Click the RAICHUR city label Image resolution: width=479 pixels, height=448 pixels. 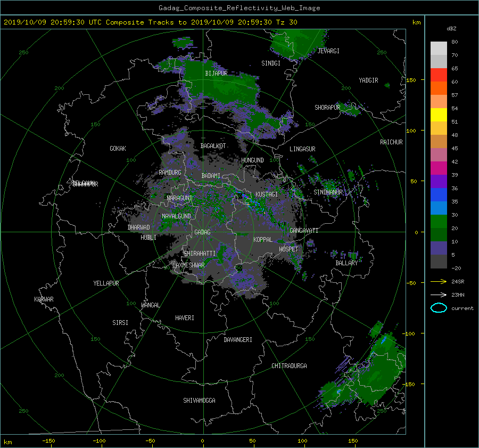pyautogui.click(x=391, y=142)
